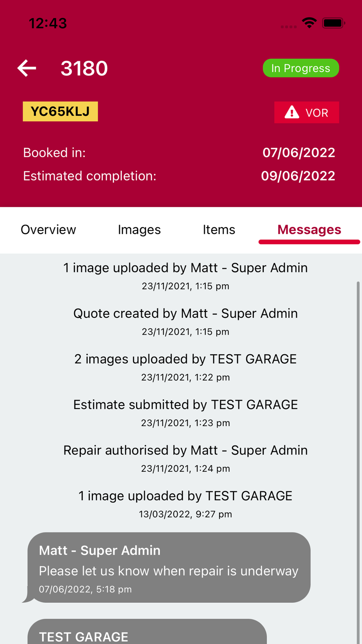Tap 'Quote created by Matt' log entry
Screen dimensions: 362x644
point(185,314)
